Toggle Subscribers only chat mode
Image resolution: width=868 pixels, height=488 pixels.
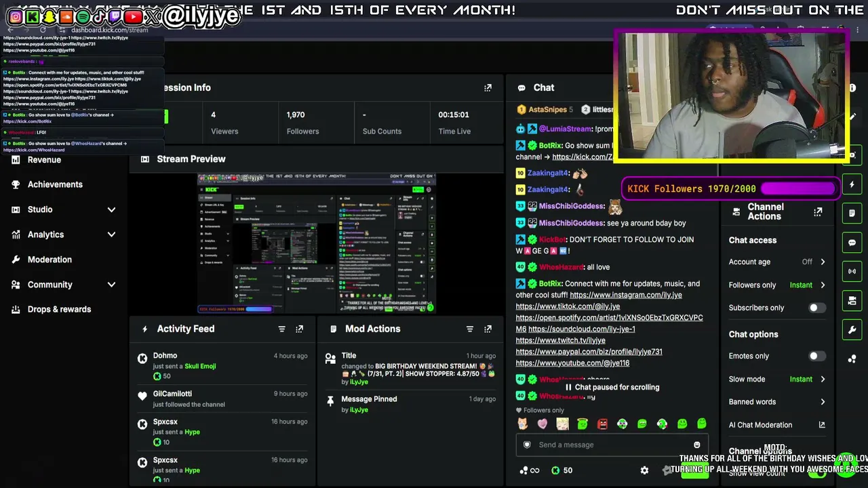tap(816, 308)
